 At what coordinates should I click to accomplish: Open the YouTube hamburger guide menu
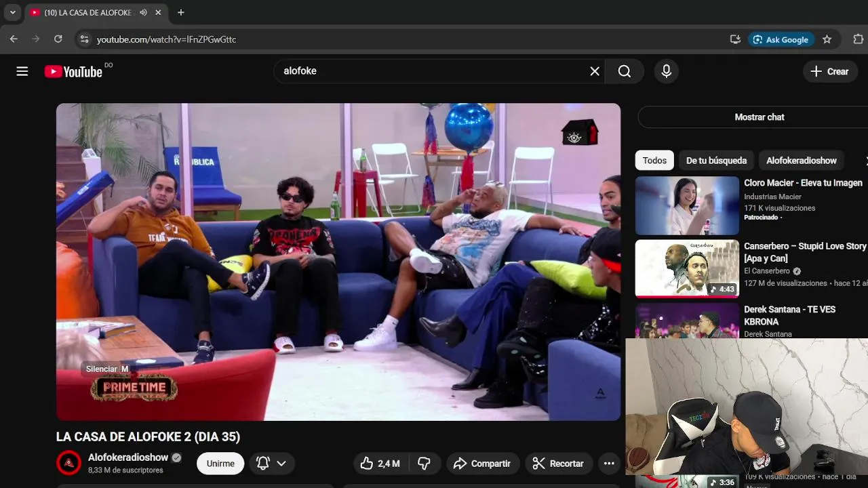click(x=22, y=71)
